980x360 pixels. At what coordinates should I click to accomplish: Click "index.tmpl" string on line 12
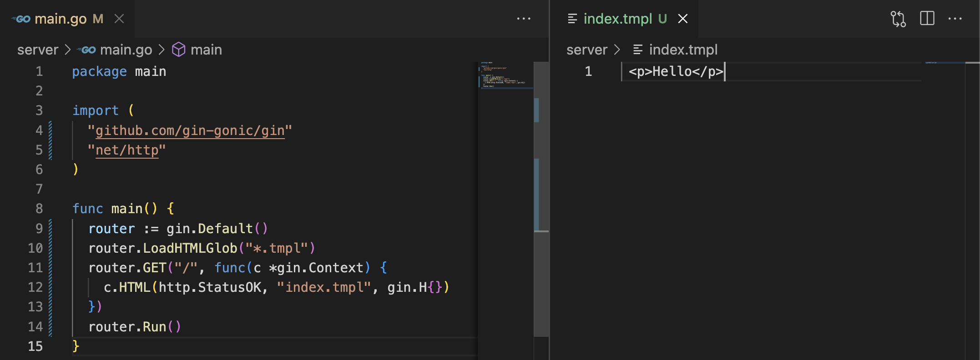coord(324,287)
